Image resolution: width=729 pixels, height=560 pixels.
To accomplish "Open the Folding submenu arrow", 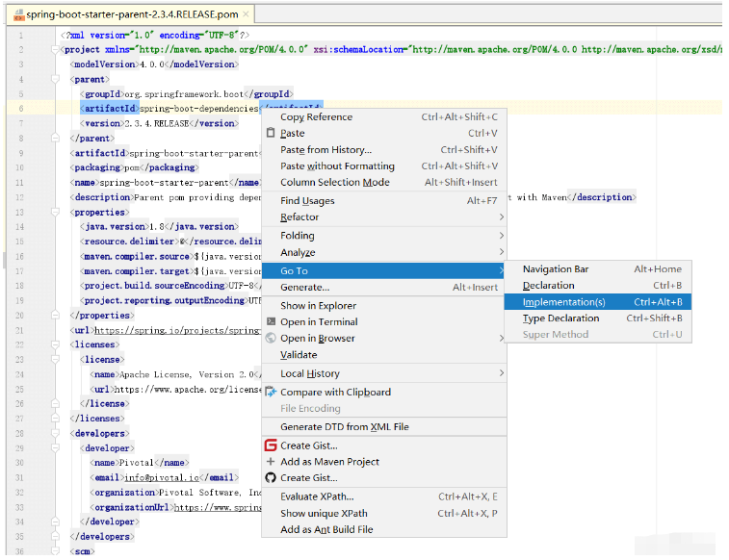I will [501, 236].
